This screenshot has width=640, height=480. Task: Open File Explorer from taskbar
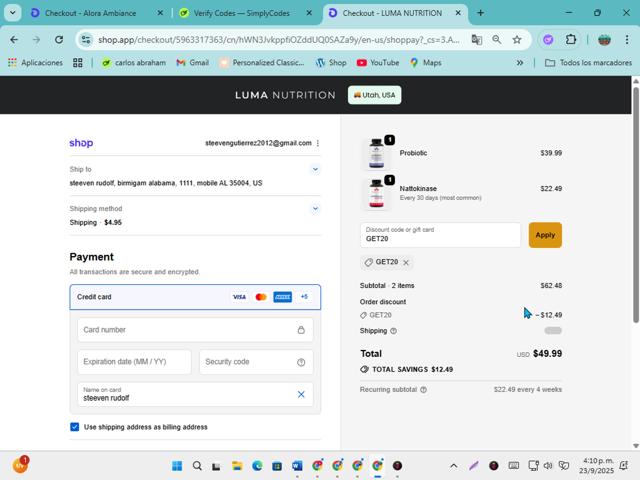[x=237, y=466]
